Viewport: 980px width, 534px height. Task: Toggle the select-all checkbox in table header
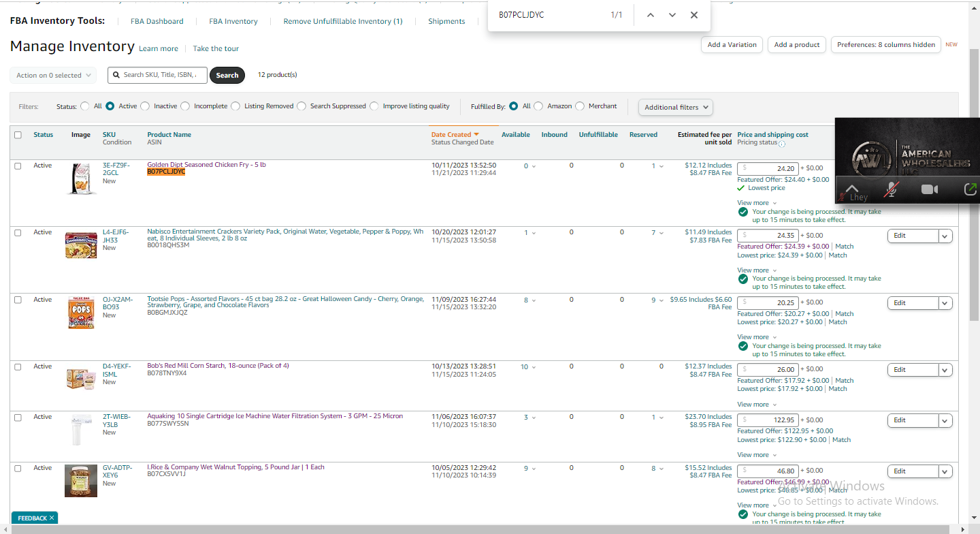(x=18, y=135)
